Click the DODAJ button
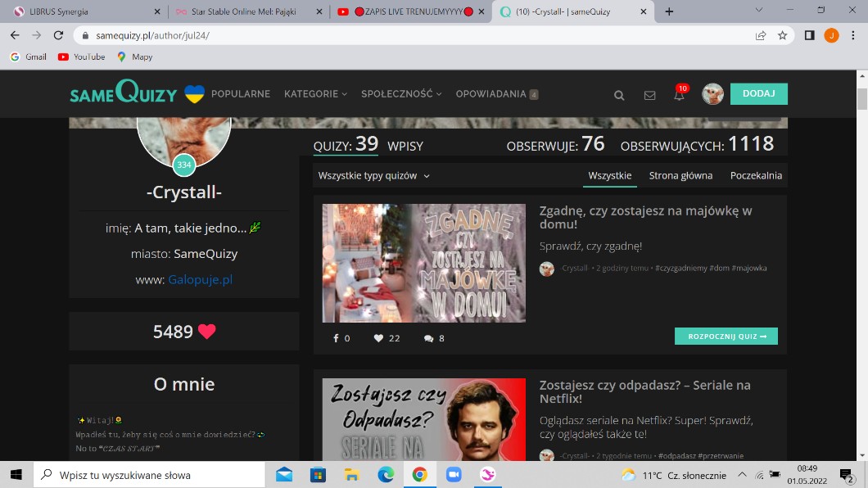This screenshot has width=868, height=488. click(x=758, y=93)
